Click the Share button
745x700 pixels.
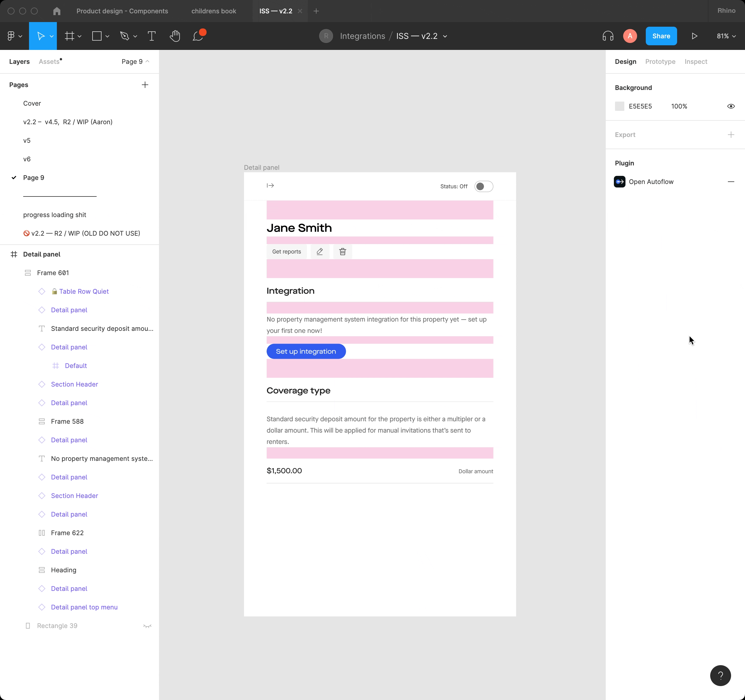pyautogui.click(x=661, y=36)
